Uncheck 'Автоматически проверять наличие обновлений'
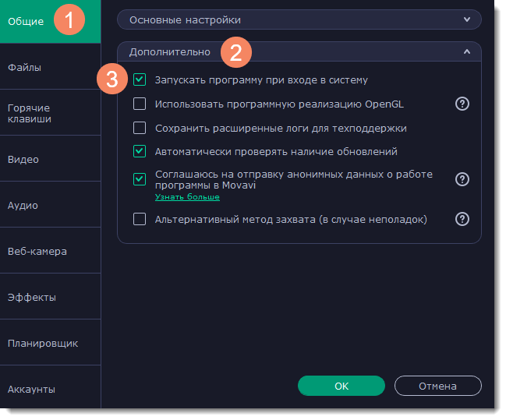This screenshot has width=506, height=420. [140, 151]
